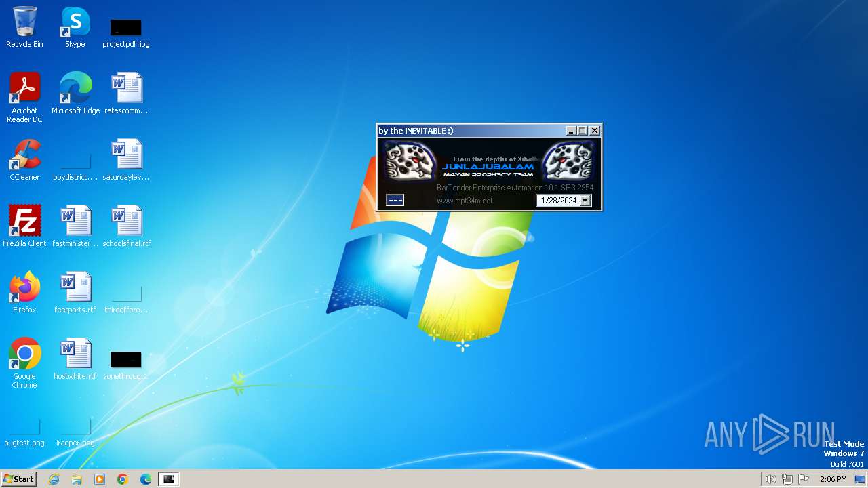Click the left Mayan jaguar glyph image
Image resolution: width=868 pixels, height=488 pixels.
[x=409, y=161]
